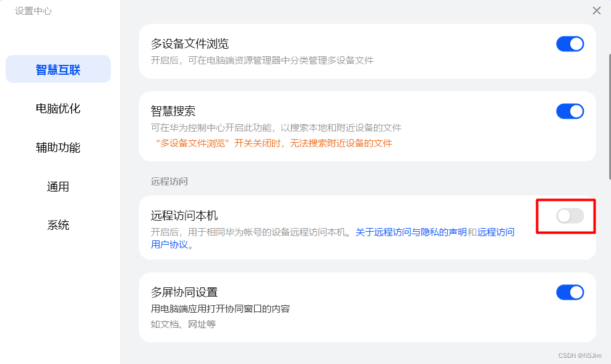Image resolution: width=611 pixels, height=364 pixels.
Task: Click the 远程访问本机 setting title
Action: click(184, 216)
